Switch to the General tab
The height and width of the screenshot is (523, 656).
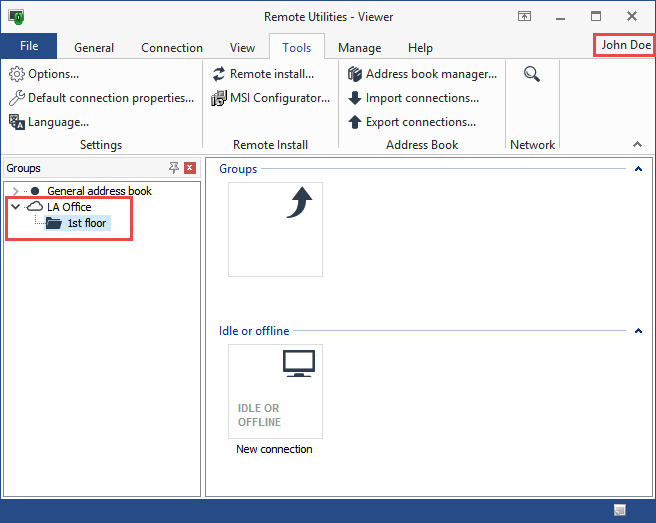[94, 48]
